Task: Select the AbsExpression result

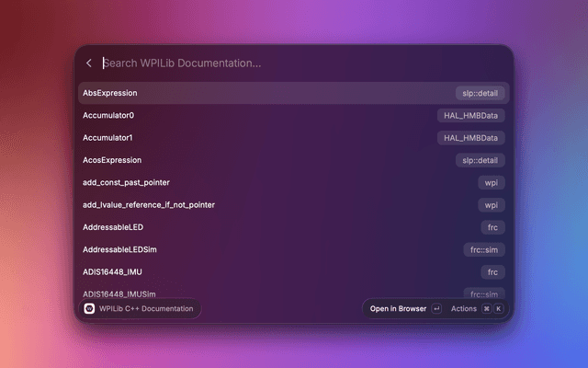Action: pos(294,93)
